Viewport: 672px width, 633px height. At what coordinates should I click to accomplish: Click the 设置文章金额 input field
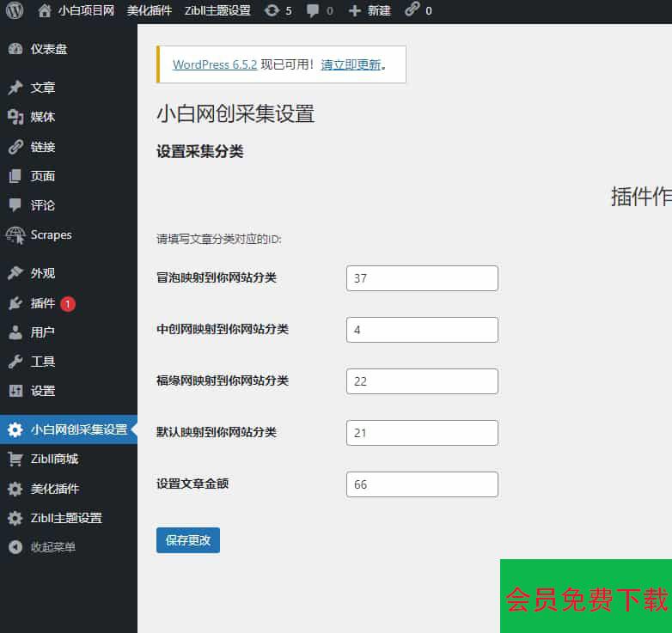[422, 484]
